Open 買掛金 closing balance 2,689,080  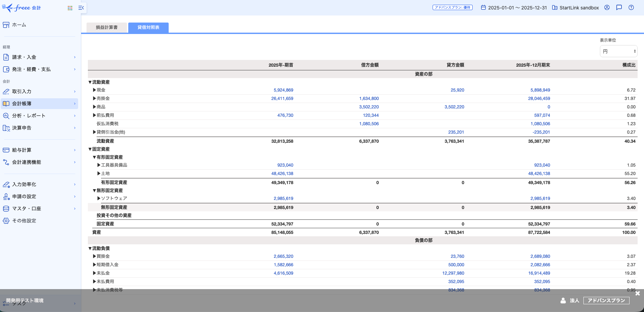pos(540,256)
